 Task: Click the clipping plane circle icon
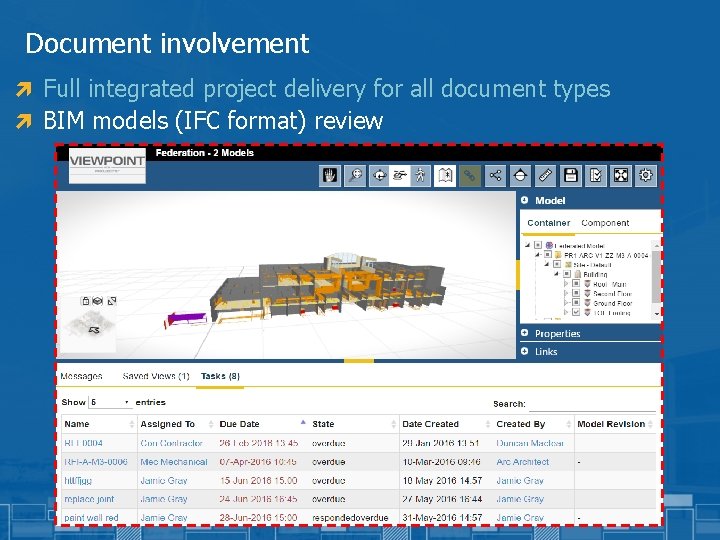click(520, 175)
